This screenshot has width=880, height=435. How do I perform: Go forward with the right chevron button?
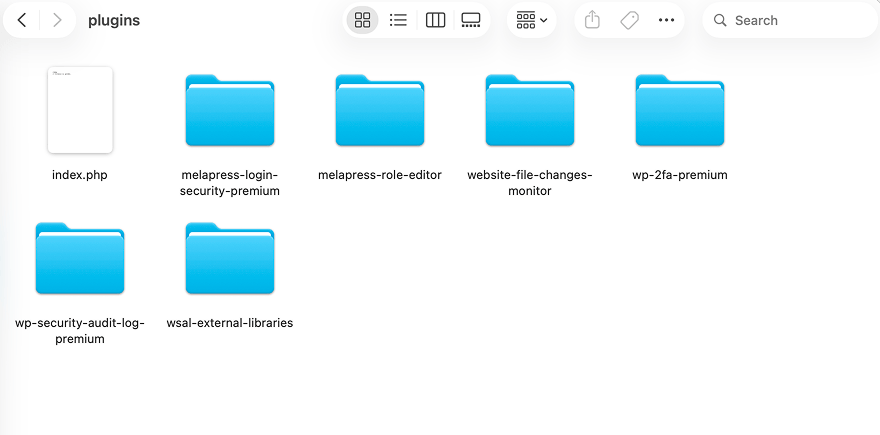point(57,21)
